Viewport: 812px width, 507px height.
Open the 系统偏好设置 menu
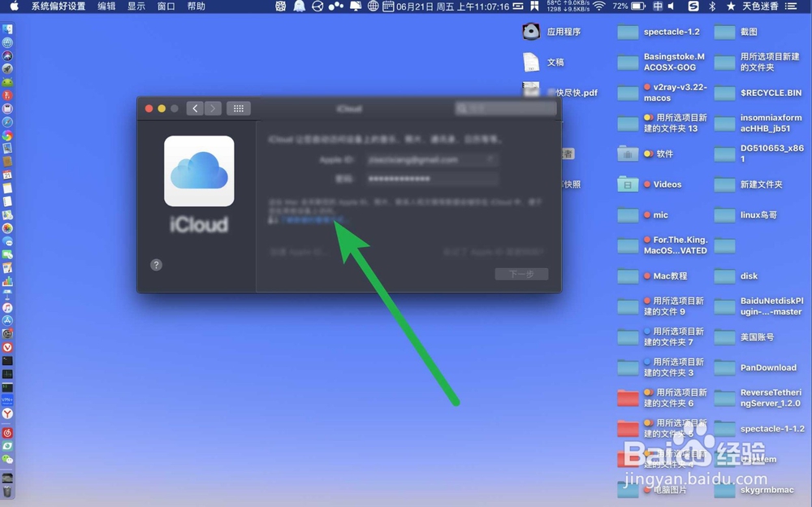tap(58, 6)
